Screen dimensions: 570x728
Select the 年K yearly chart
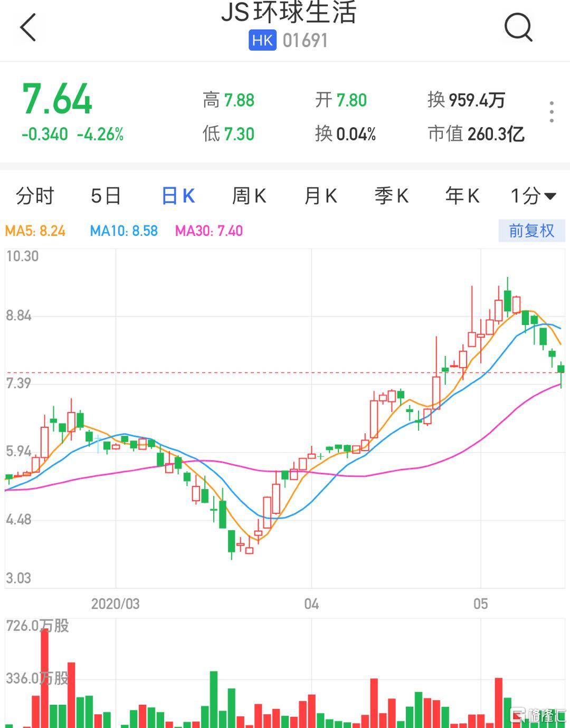coord(462,196)
